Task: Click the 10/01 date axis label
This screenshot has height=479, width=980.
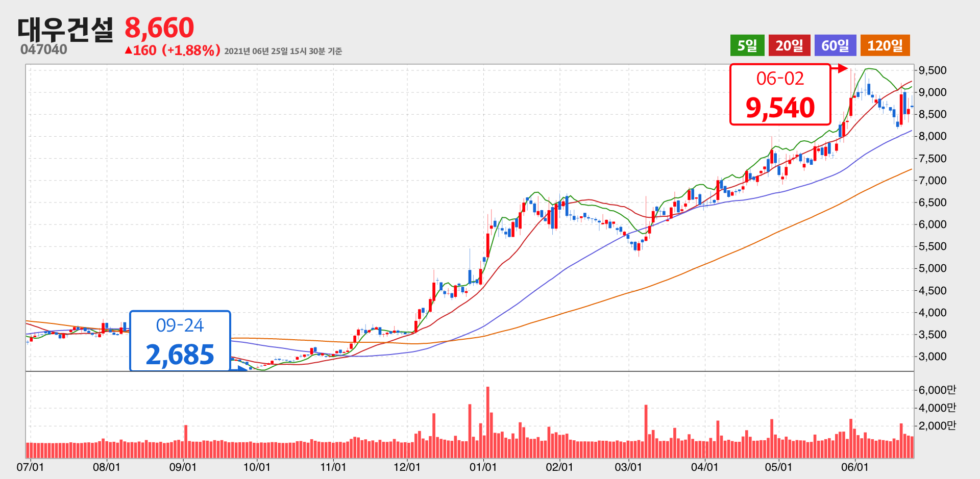Action: click(257, 467)
